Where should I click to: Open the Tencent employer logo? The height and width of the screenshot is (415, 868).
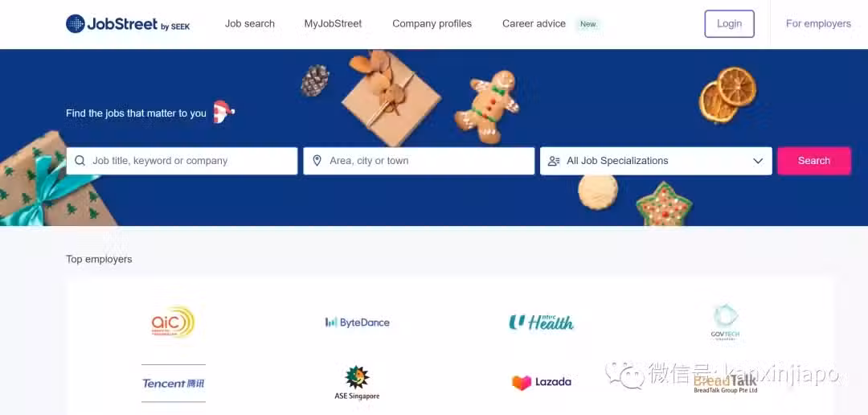click(x=174, y=383)
